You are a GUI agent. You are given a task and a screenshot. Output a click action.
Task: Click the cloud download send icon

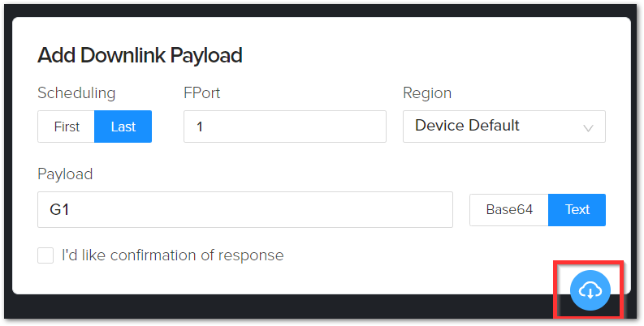(590, 290)
